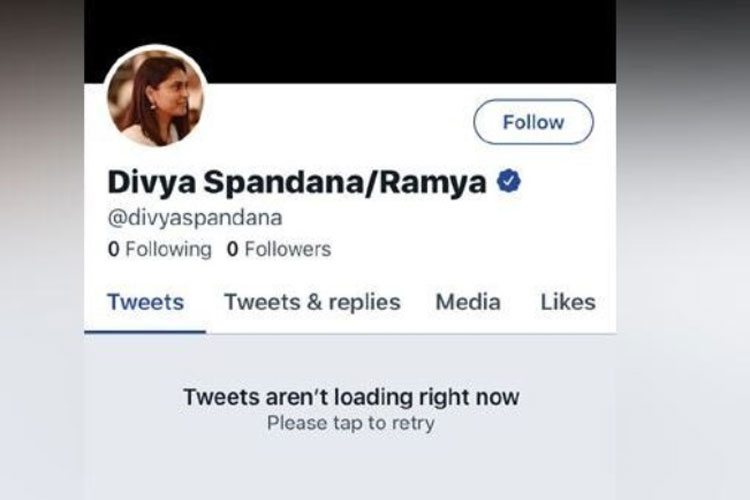Open the circular profile photo

click(x=156, y=97)
